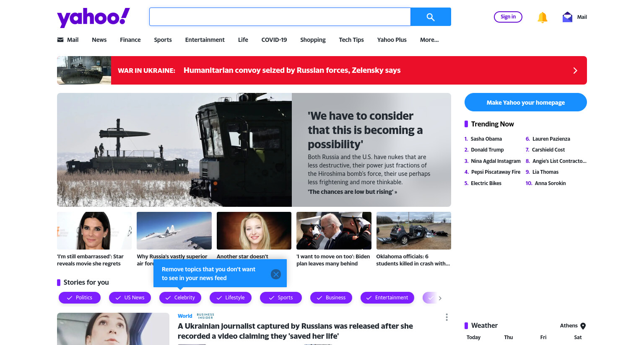The width and height of the screenshot is (644, 345).
Task: Open trending topic Electric Bikes
Action: coord(486,183)
